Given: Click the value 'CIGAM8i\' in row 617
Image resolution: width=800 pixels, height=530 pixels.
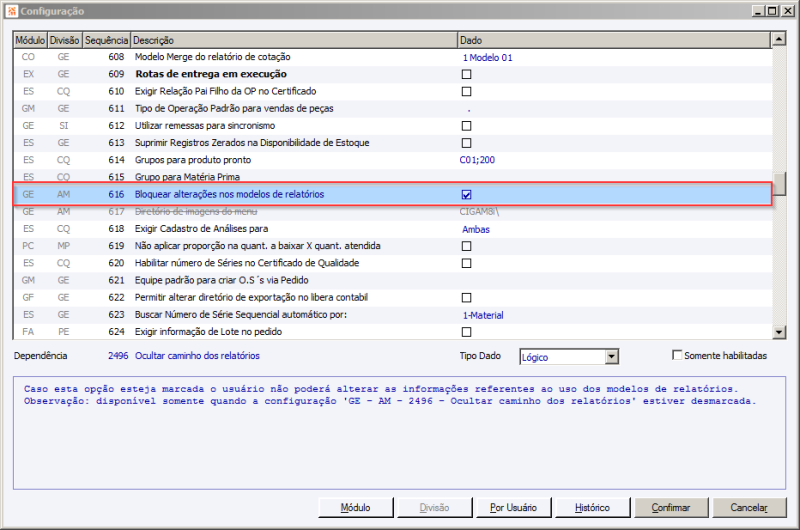Looking at the screenshot, I should click(479, 212).
